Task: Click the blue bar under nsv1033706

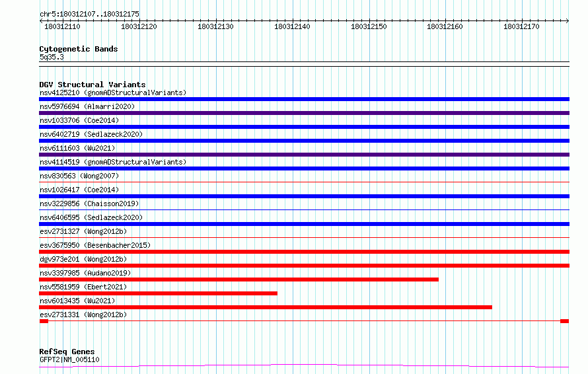Action: point(304,127)
